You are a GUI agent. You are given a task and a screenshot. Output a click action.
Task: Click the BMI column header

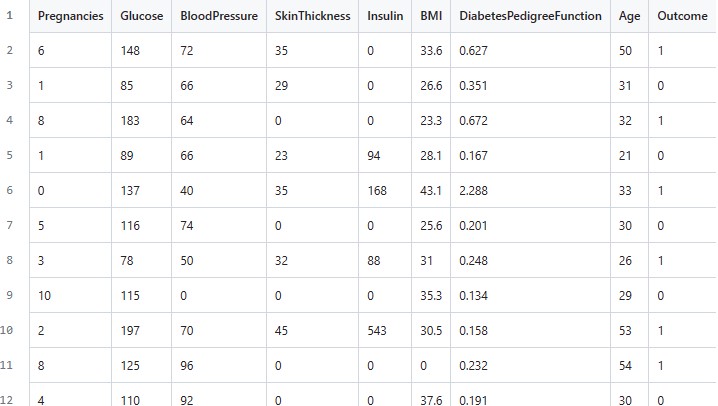pyautogui.click(x=431, y=16)
